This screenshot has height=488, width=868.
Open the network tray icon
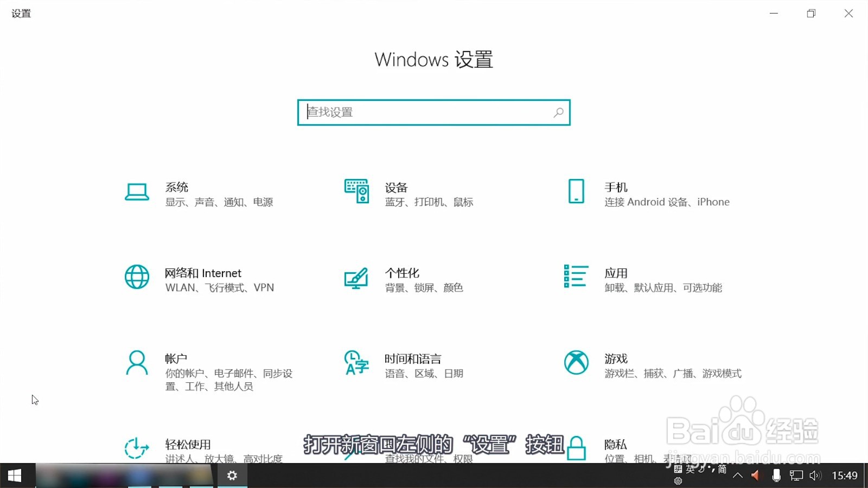(x=796, y=476)
